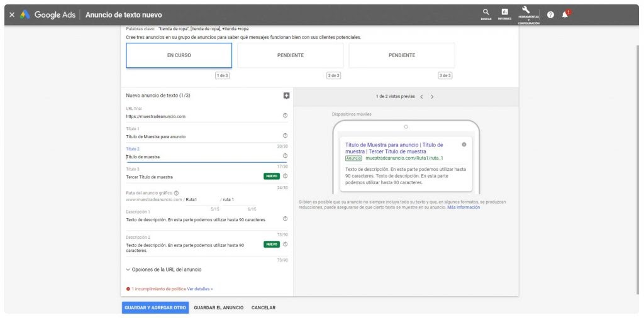This screenshot has width=644, height=318.
Task: Click the preview URL muestradeanuncio.com/Ruta1/ruta_1
Action: click(x=404, y=158)
